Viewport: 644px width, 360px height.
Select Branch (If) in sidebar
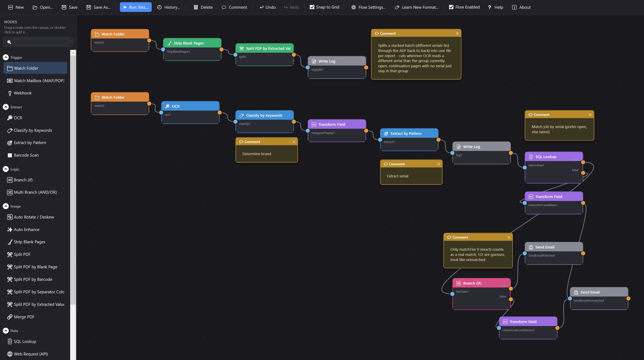pyautogui.click(x=35, y=180)
